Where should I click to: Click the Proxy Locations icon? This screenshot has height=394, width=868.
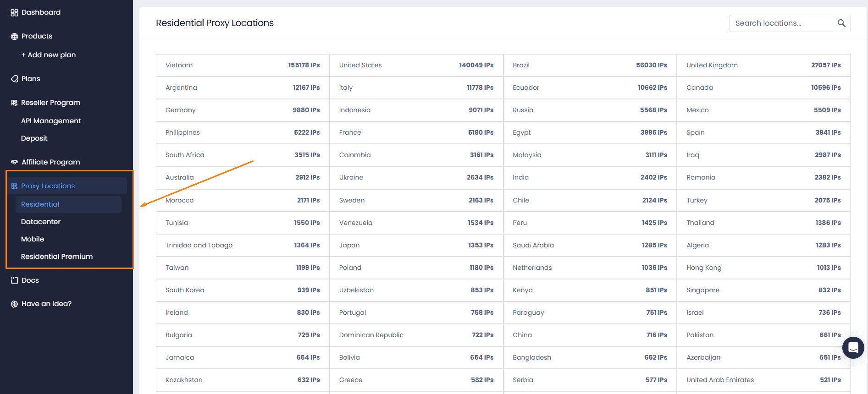14,186
